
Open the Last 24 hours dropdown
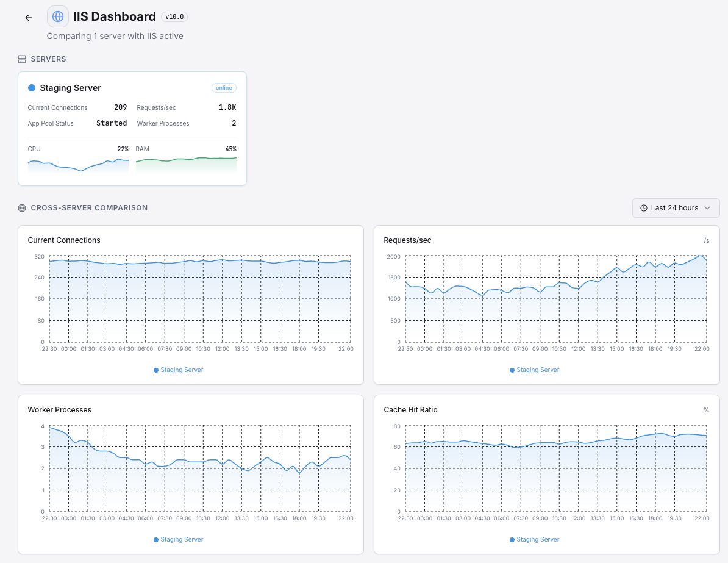[676, 207]
